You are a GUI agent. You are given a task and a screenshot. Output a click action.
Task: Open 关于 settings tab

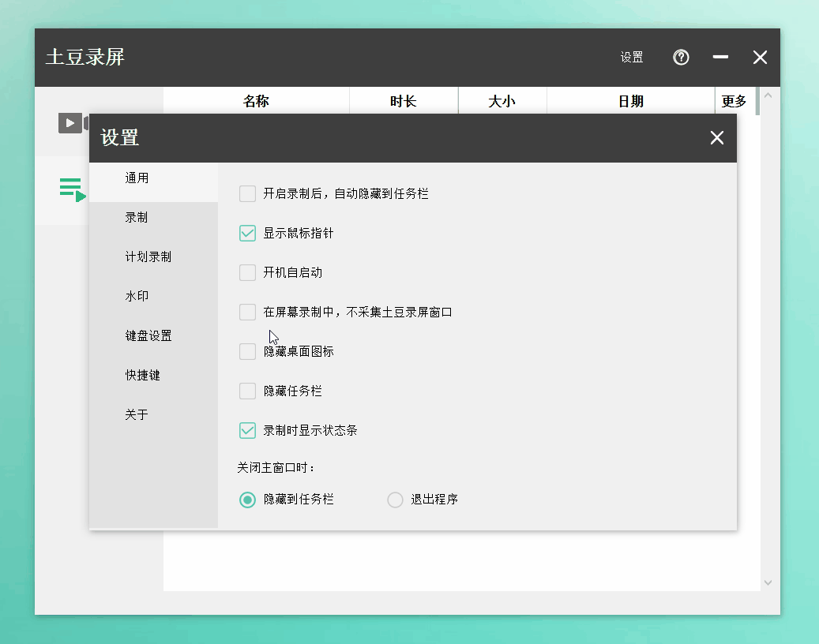pyautogui.click(x=153, y=415)
